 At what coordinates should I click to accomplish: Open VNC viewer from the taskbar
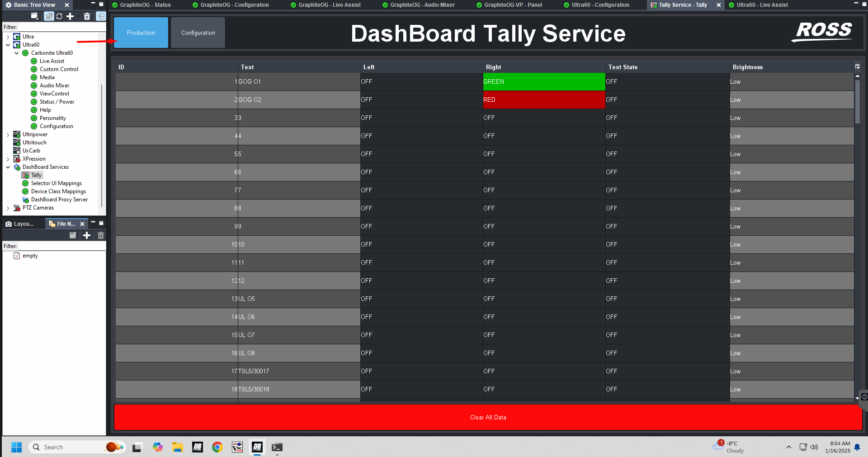237,447
